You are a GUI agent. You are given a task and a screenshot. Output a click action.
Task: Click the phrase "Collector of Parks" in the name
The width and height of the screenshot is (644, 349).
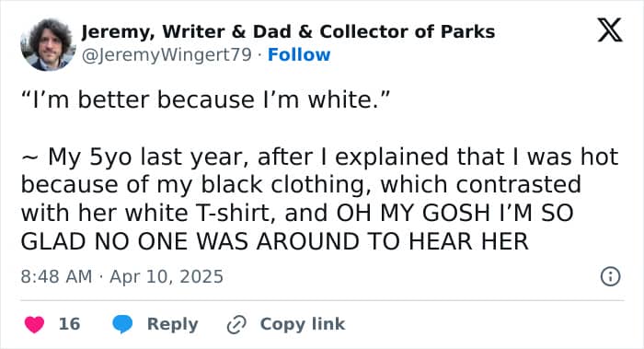[x=407, y=31]
